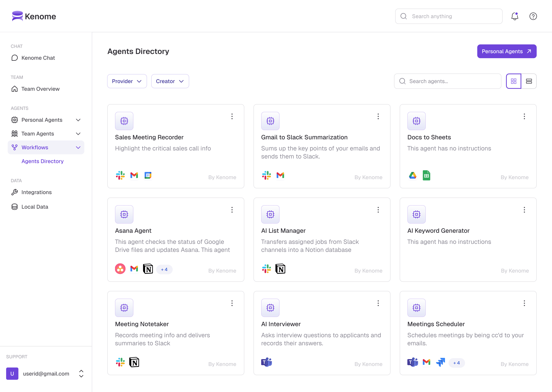Click the purple Personal Agents button

(x=507, y=51)
